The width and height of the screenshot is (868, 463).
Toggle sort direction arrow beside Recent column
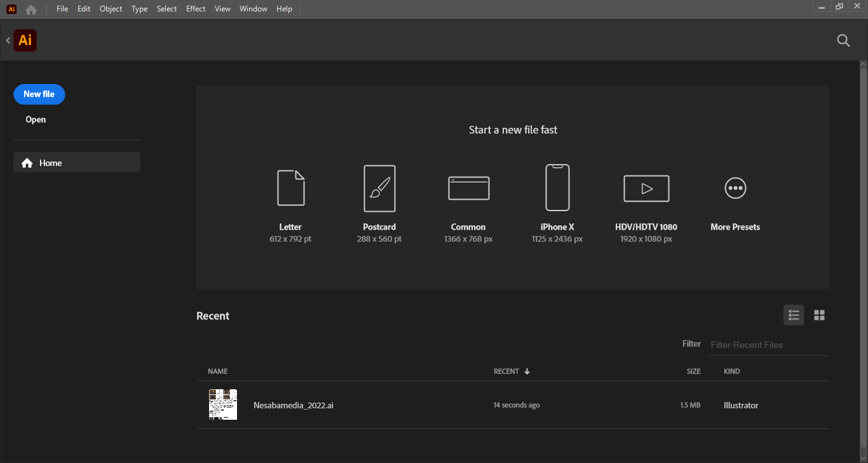point(527,371)
